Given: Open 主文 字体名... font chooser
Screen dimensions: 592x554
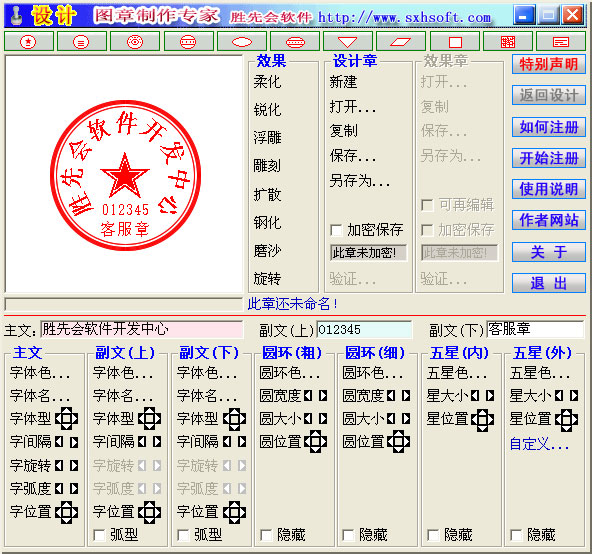Looking at the screenshot, I should [40, 396].
